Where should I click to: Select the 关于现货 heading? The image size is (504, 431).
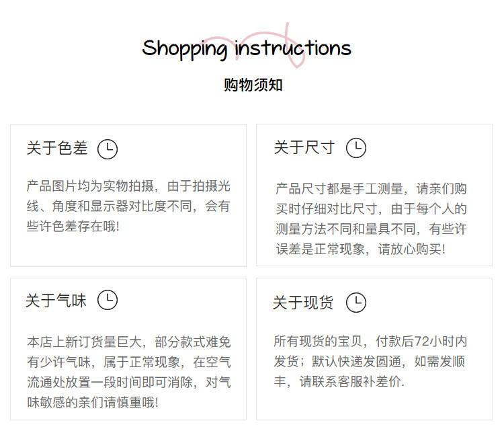point(303,303)
